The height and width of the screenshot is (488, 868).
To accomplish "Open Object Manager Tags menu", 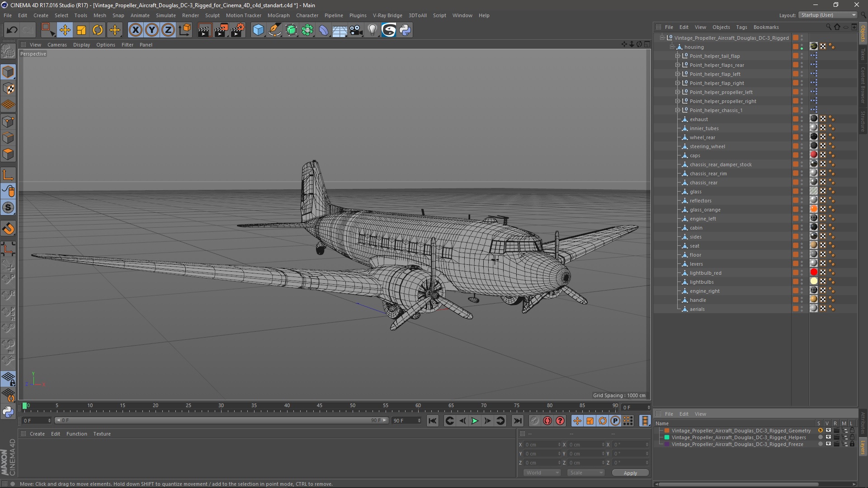I will [x=741, y=27].
